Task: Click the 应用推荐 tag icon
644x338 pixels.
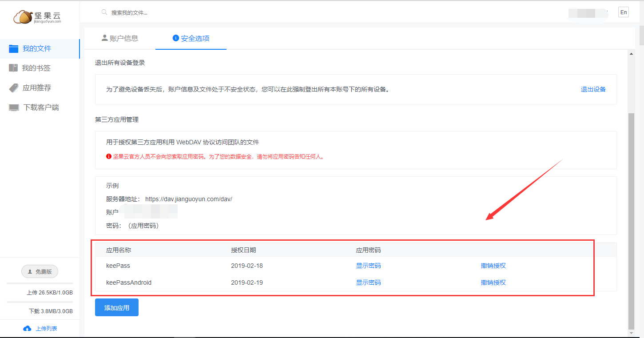Action: 14,88
